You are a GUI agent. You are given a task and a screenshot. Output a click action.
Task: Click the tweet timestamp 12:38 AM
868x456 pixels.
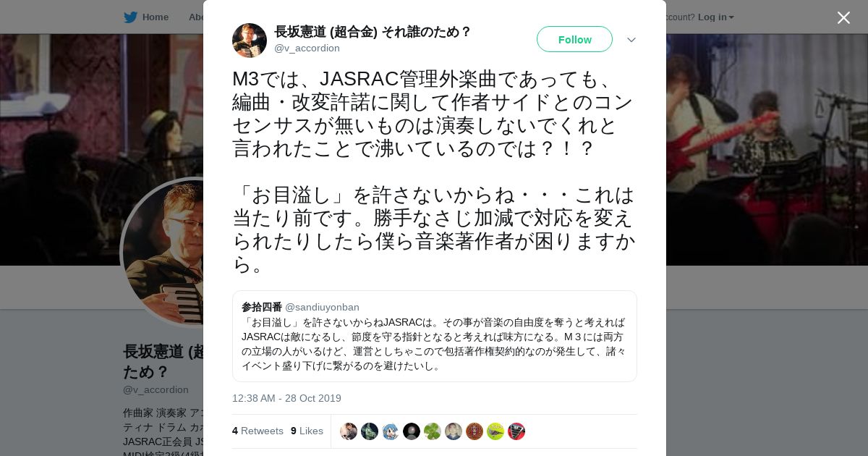click(x=286, y=398)
